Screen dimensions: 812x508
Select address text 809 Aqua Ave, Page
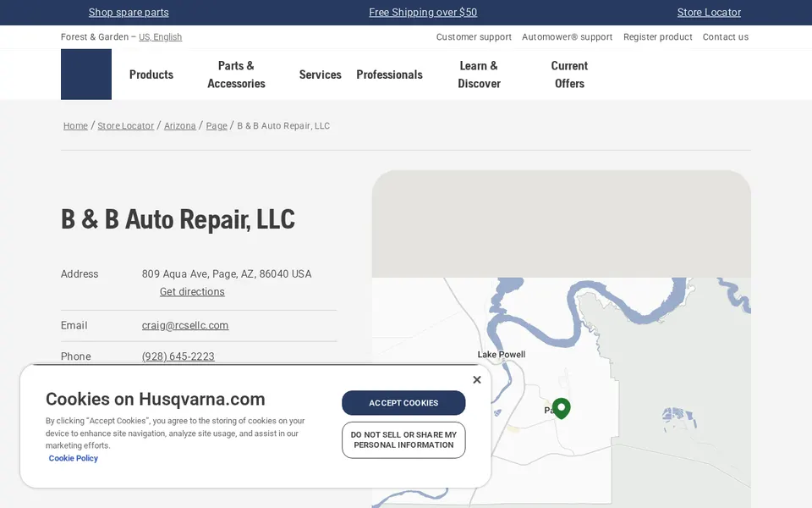(188, 273)
